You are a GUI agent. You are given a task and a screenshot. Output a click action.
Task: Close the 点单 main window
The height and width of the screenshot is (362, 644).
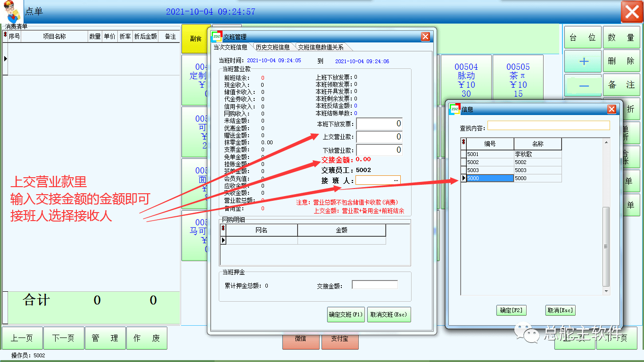click(632, 12)
